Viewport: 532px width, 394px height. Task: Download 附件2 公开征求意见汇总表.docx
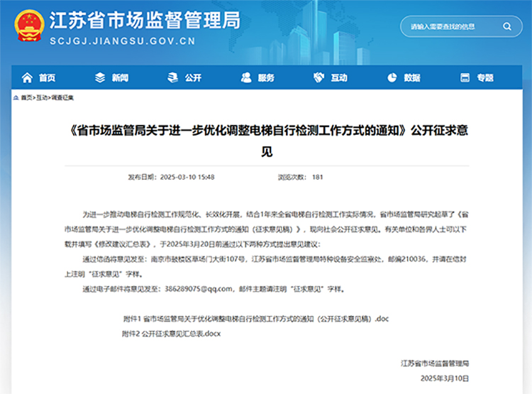[172, 333]
